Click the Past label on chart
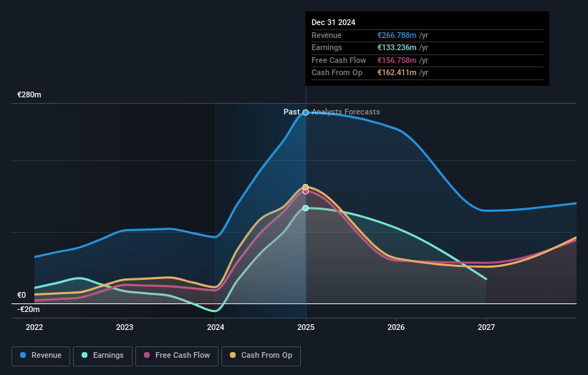 291,112
